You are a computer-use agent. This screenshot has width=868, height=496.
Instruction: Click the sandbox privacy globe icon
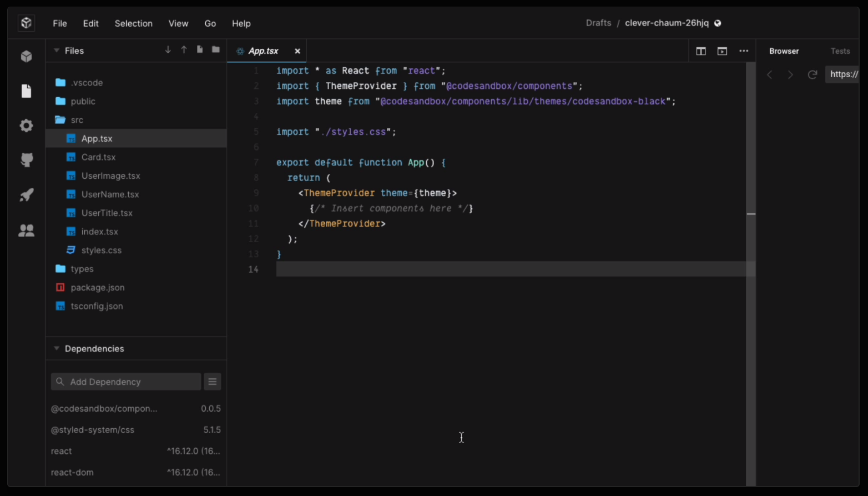[718, 23]
